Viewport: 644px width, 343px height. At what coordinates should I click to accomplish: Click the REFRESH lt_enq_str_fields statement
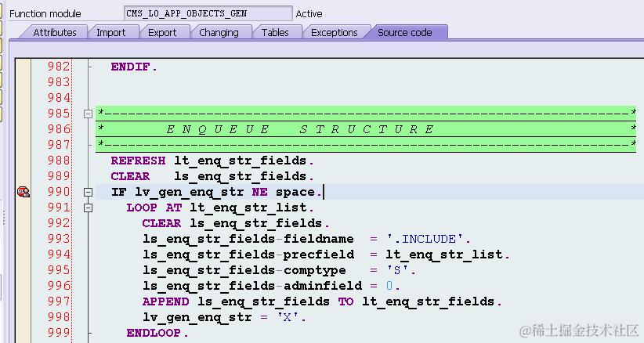[212, 161]
